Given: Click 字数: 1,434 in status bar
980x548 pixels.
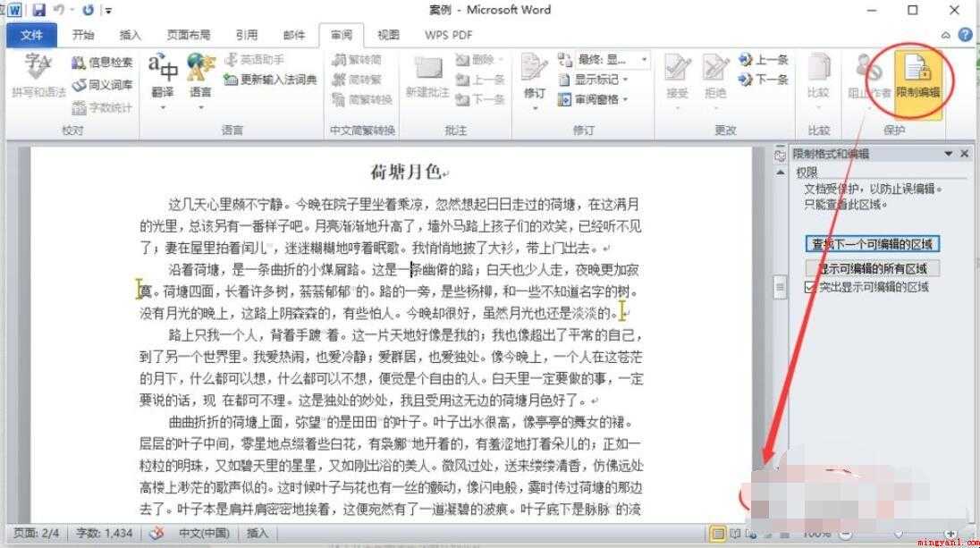Looking at the screenshot, I should [x=104, y=533].
